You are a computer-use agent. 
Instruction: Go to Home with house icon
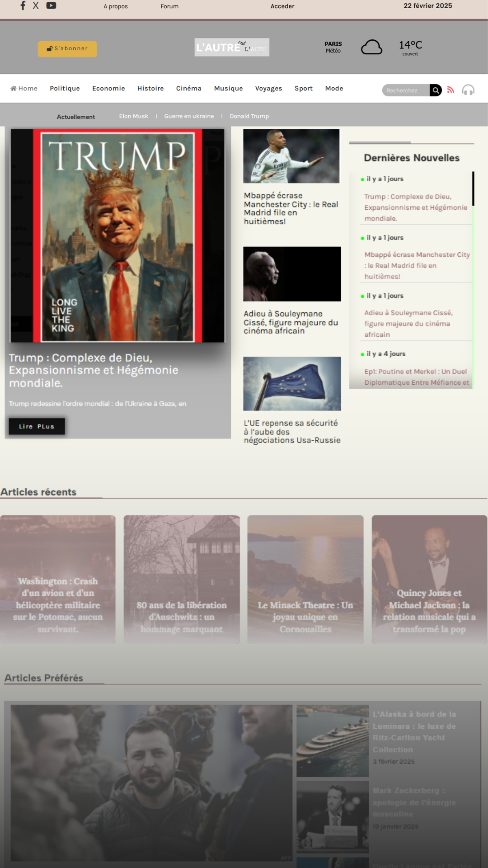[x=24, y=89]
